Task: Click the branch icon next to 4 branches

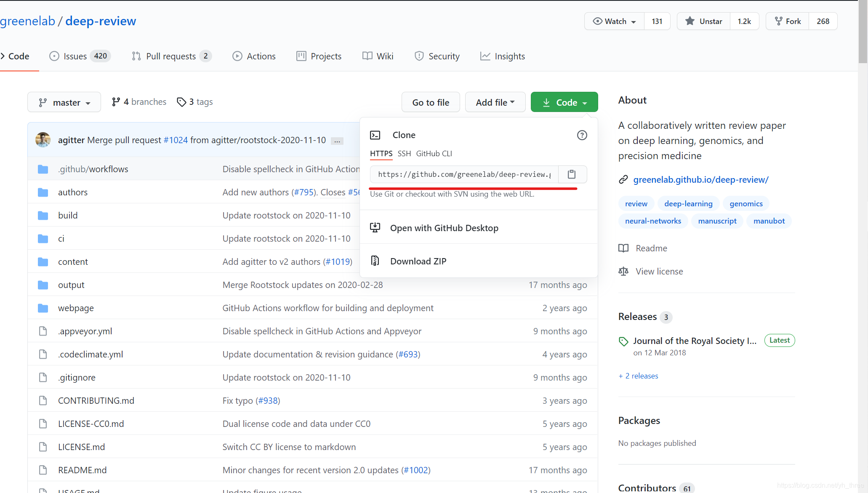Action: 116,102
